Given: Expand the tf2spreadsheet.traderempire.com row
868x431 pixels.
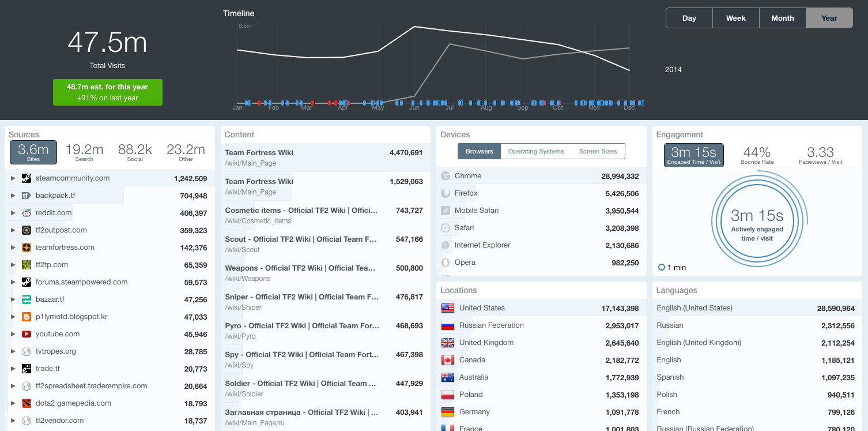Looking at the screenshot, I should (13, 386).
